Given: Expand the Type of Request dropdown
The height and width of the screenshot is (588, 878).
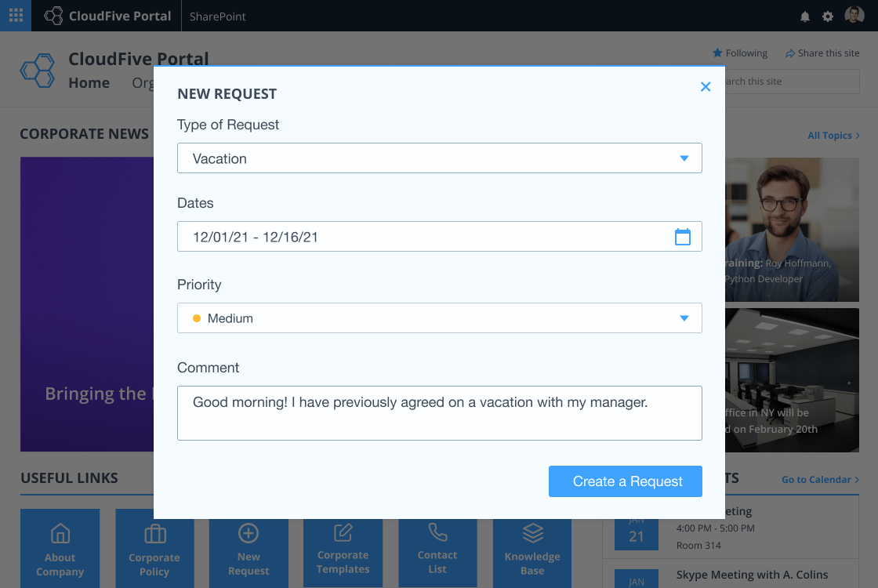Looking at the screenshot, I should [439, 158].
